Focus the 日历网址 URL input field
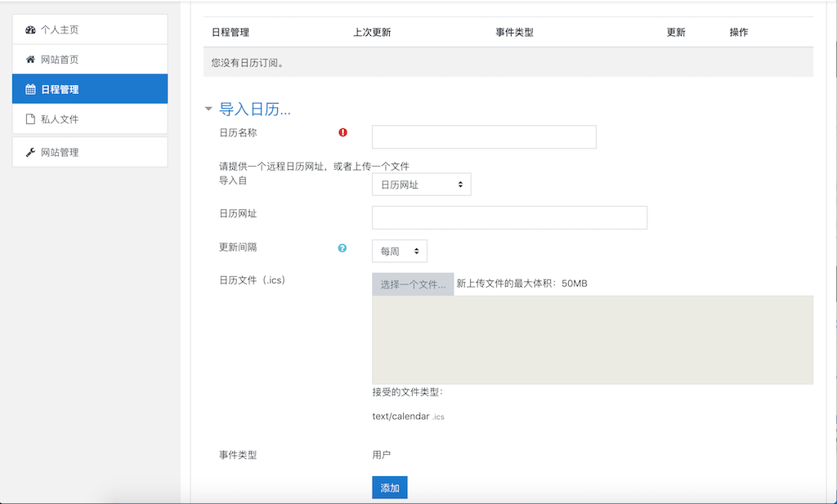 [x=509, y=217]
